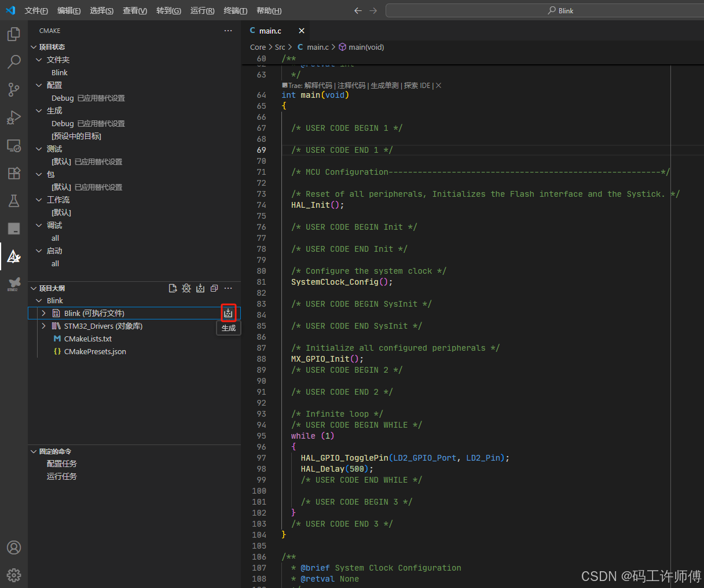
Task: Collapse the 项目状态 section
Action: 34,47
